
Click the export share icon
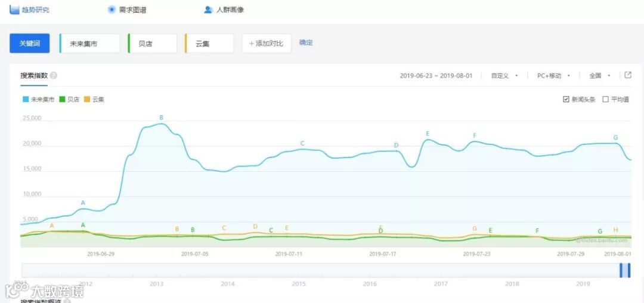point(627,75)
